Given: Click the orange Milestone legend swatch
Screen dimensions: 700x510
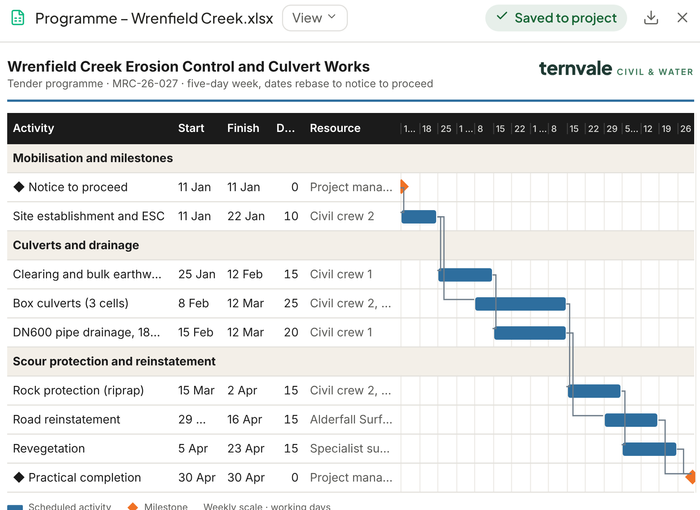Looking at the screenshot, I should click(x=133, y=507).
